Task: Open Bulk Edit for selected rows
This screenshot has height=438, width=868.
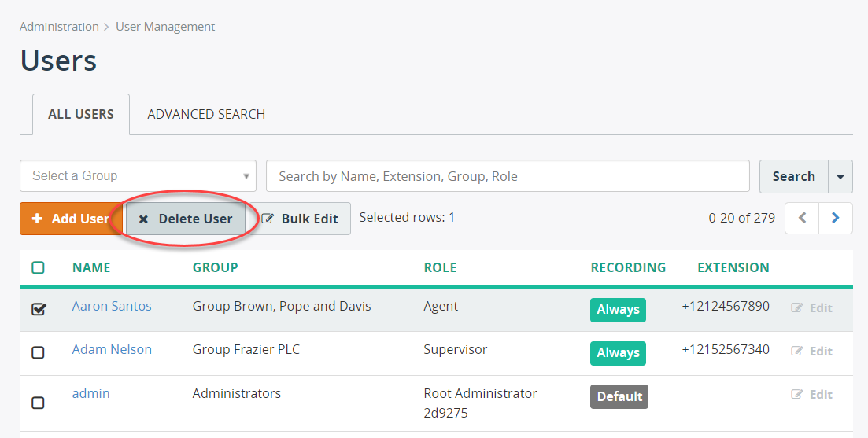Action: coord(300,219)
